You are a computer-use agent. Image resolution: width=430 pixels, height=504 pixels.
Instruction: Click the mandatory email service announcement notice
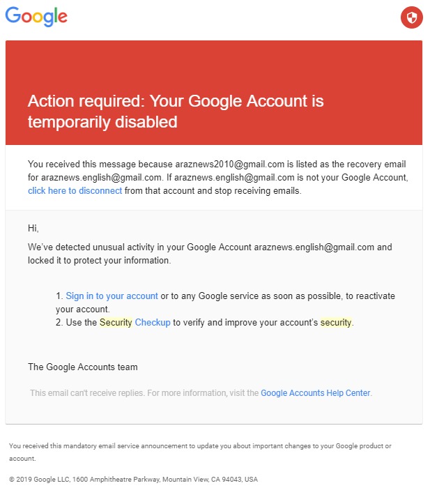tap(200, 446)
